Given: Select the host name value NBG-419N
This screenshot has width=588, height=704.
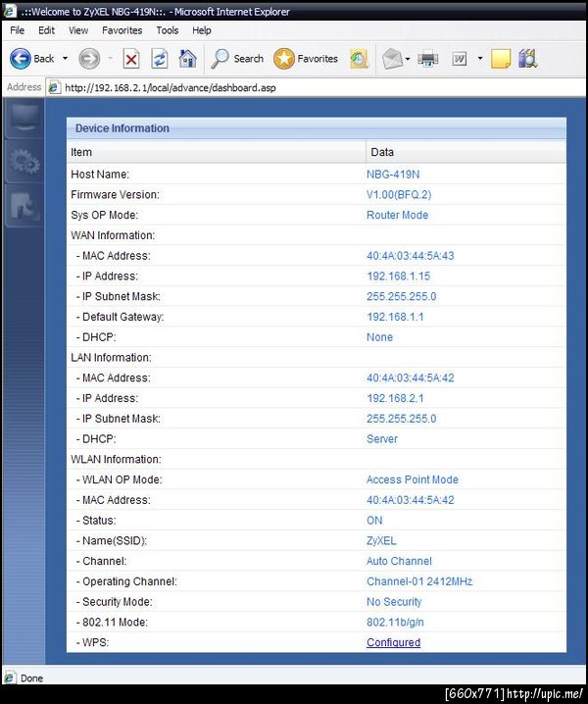Looking at the screenshot, I should (393, 175).
